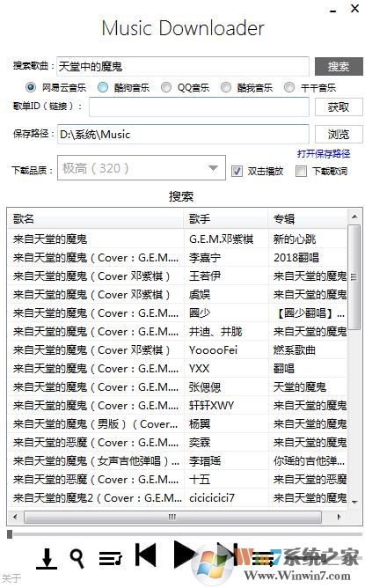Image resolution: width=365 pixels, height=588 pixels.
Task: Select 千千音乐 radio button
Action: (289, 87)
